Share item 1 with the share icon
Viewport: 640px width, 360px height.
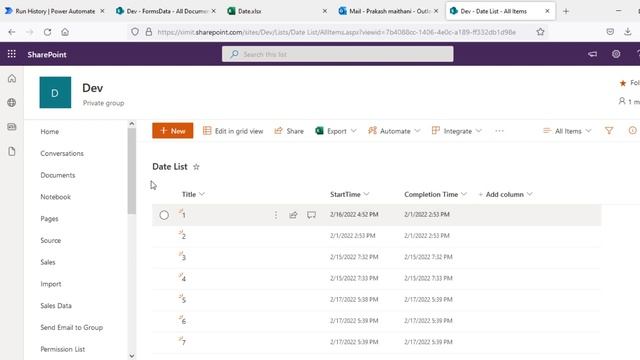tap(293, 215)
